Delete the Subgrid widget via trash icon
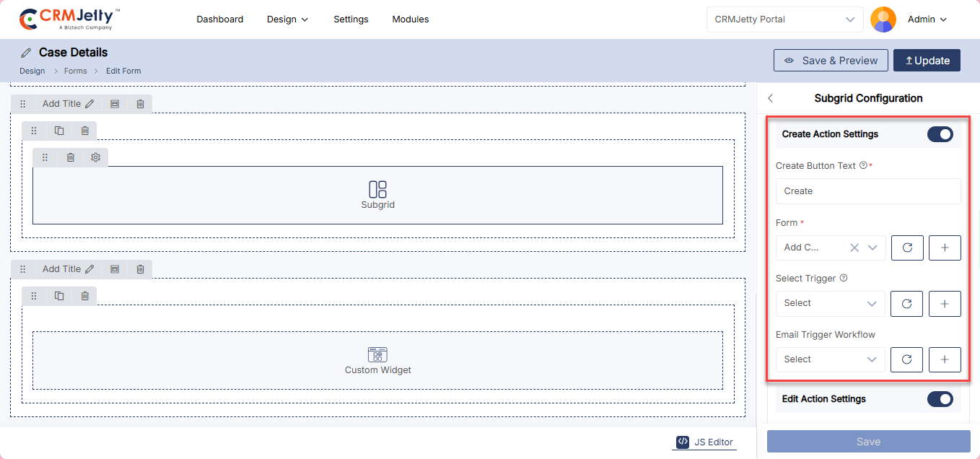The height and width of the screenshot is (459, 980). click(70, 157)
